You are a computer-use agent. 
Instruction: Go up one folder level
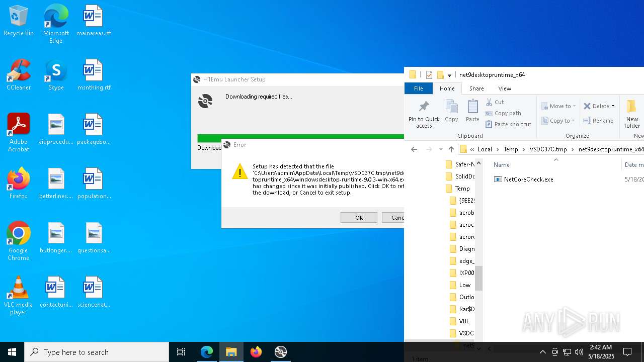click(x=451, y=149)
